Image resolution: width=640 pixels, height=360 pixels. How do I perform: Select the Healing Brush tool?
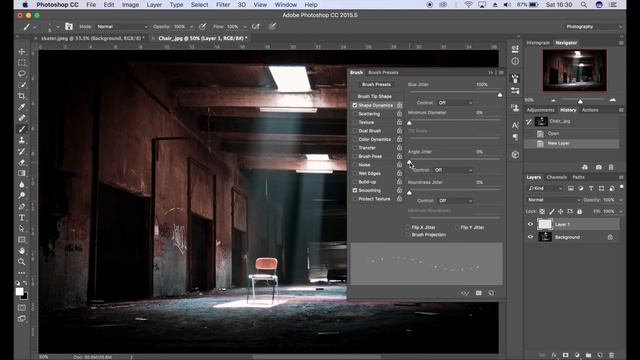click(22, 118)
